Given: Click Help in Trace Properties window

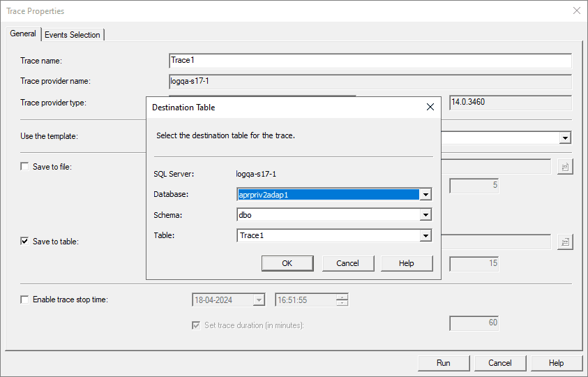Looking at the screenshot, I should coord(557,363).
